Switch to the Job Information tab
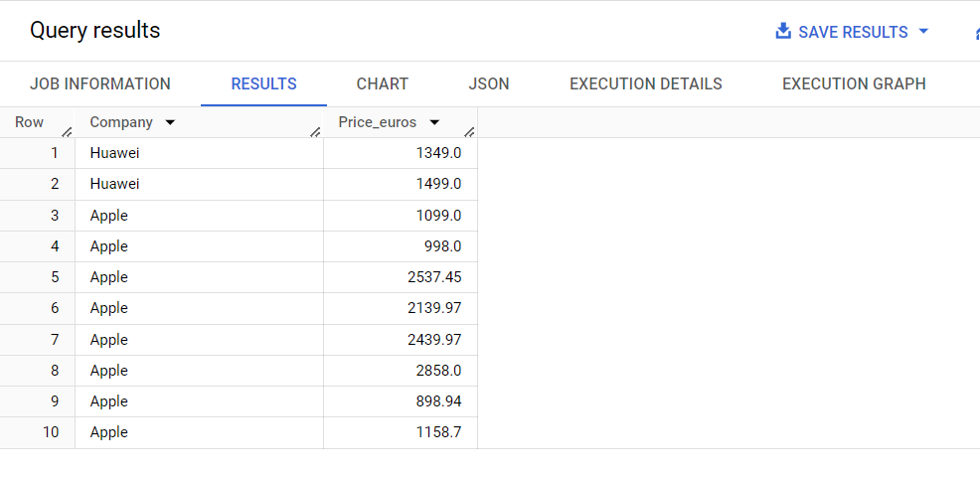This screenshot has height=477, width=980. pyautogui.click(x=100, y=83)
